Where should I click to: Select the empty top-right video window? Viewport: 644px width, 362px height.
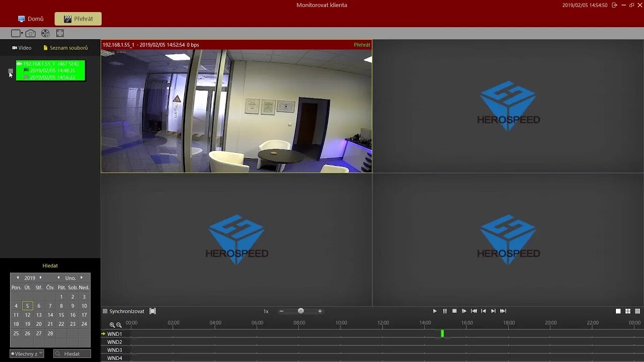pyautogui.click(x=508, y=106)
